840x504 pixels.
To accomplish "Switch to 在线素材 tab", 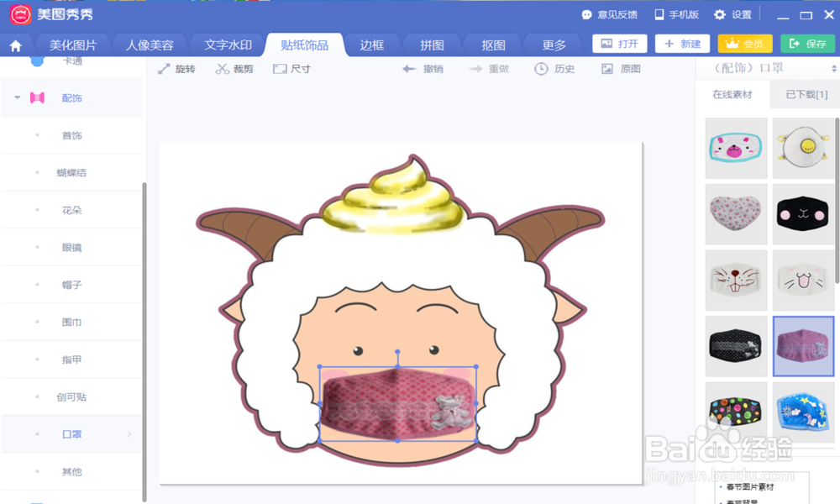I will [732, 95].
